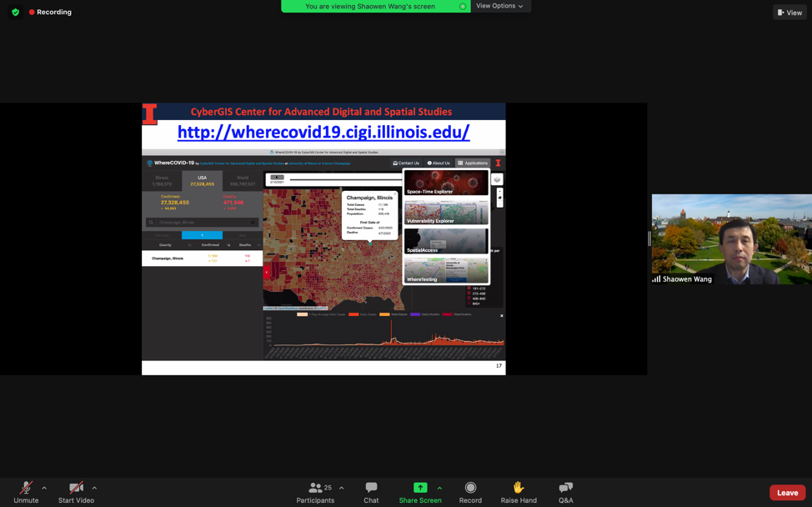Open the View Options dropdown
Image resolution: width=812 pixels, height=507 pixels.
[499, 6]
